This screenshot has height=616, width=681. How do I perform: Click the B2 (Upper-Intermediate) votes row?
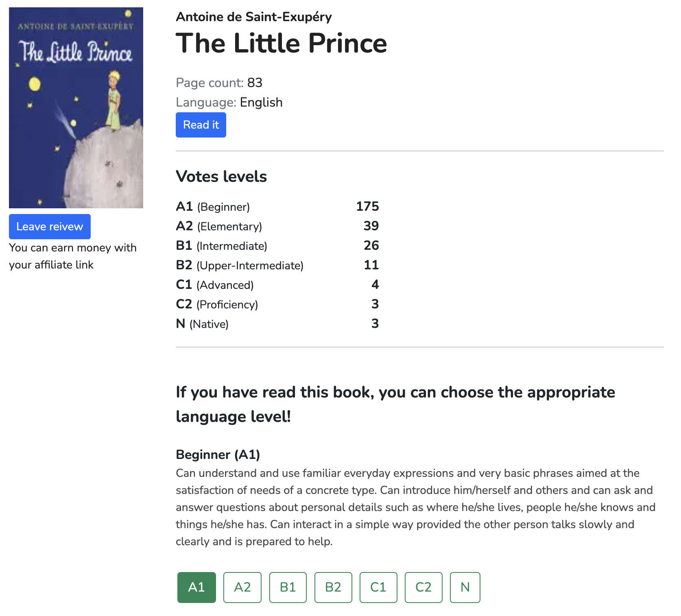click(277, 265)
